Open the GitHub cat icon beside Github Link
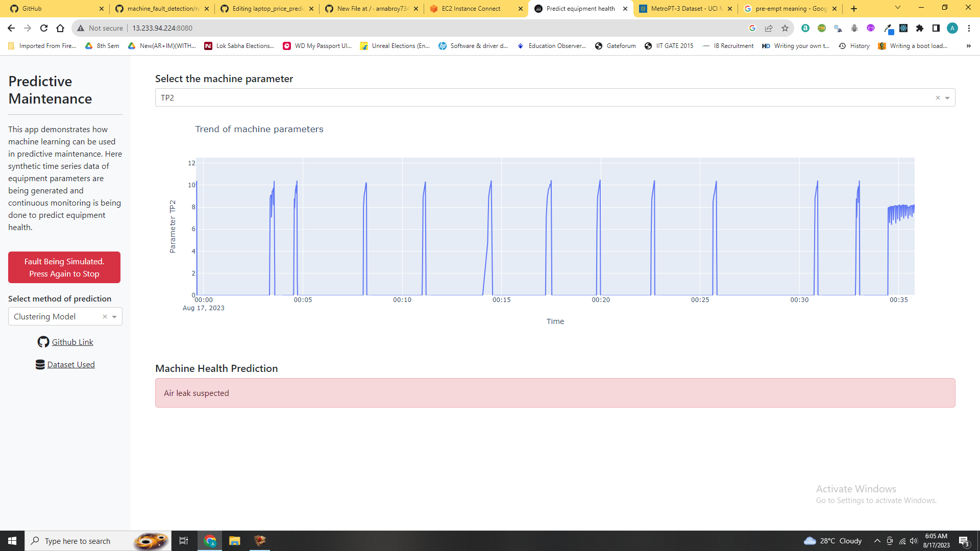Screen dimensions: 980x551 (x=43, y=342)
